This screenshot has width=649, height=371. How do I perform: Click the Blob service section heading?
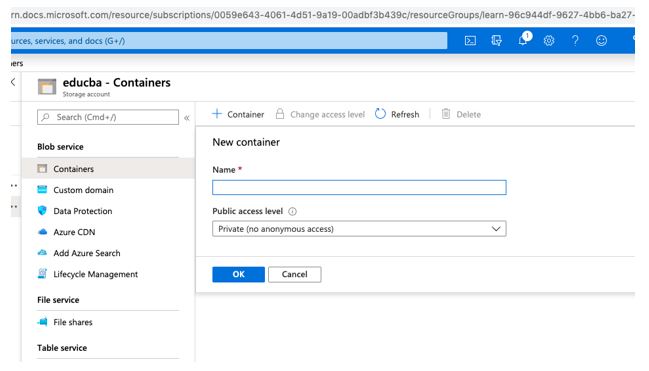pos(60,147)
